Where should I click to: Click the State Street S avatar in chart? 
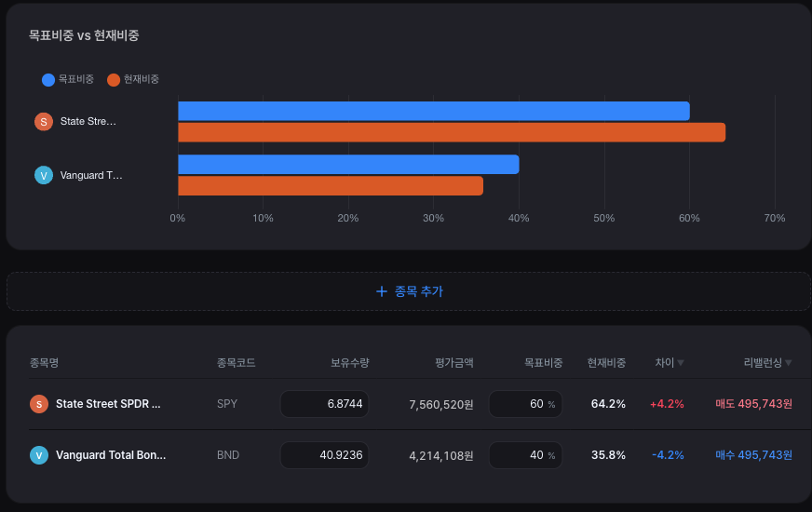(44, 122)
